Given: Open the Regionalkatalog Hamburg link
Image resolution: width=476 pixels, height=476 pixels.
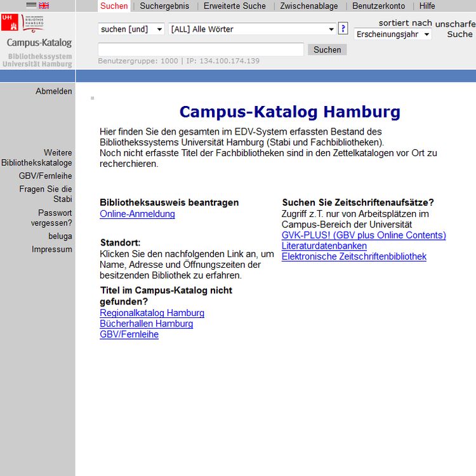Looking at the screenshot, I should tap(152, 313).
